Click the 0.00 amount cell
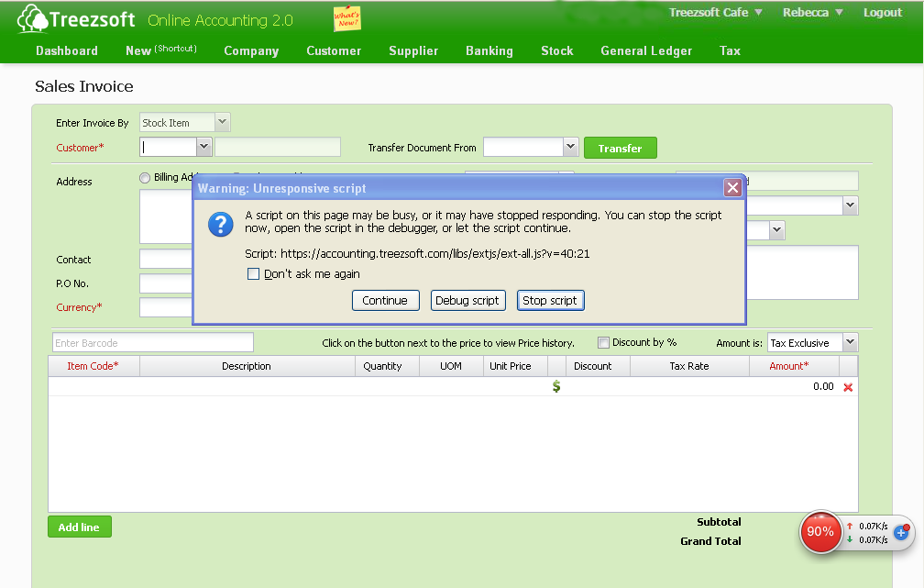924x588 pixels. tap(794, 386)
